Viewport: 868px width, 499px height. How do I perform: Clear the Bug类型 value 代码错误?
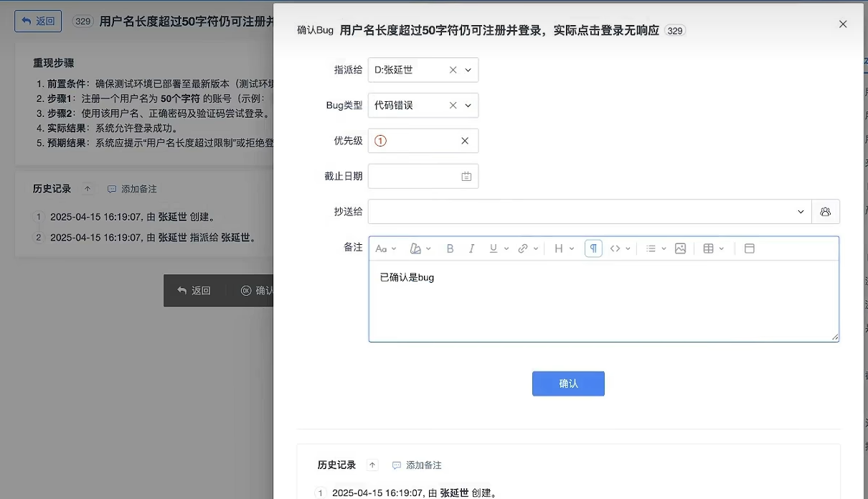(x=453, y=105)
